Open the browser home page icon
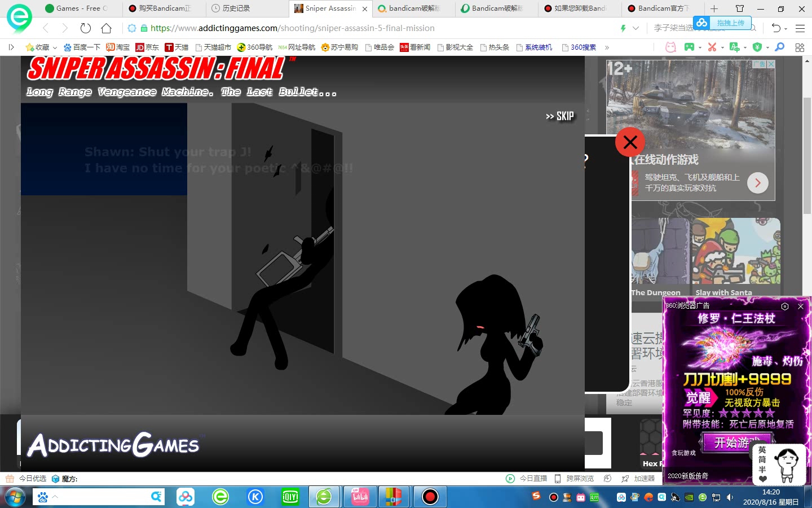 (x=106, y=28)
